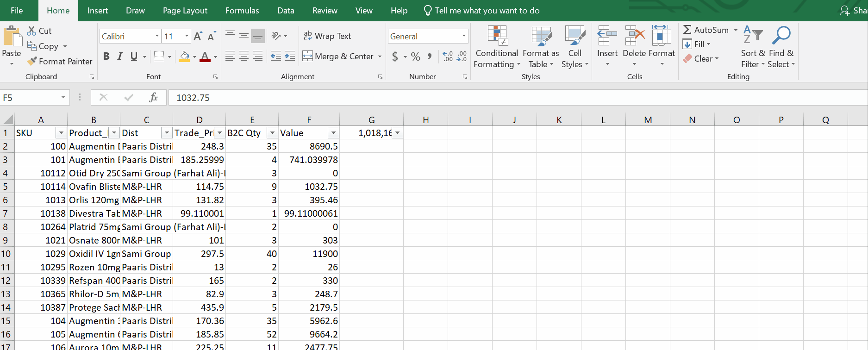Toggle Italic formatting
This screenshot has width=868, height=350.
[120, 56]
